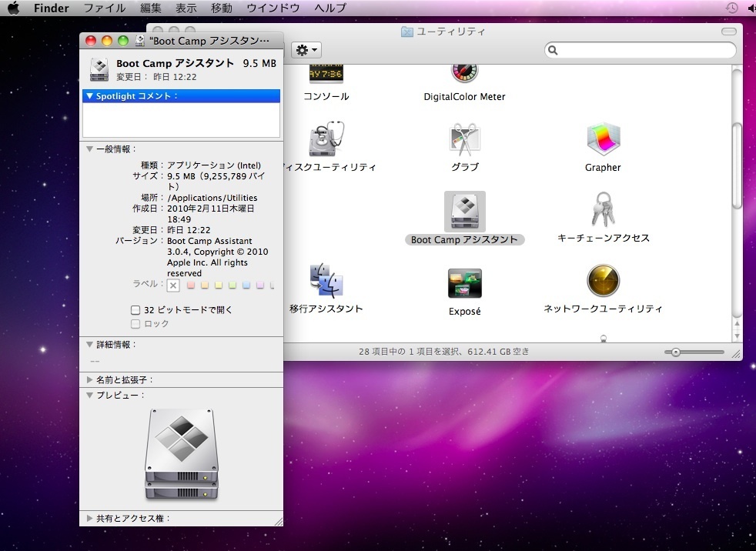
Task: Click the Time Machine menu bar icon
Action: tap(731, 8)
